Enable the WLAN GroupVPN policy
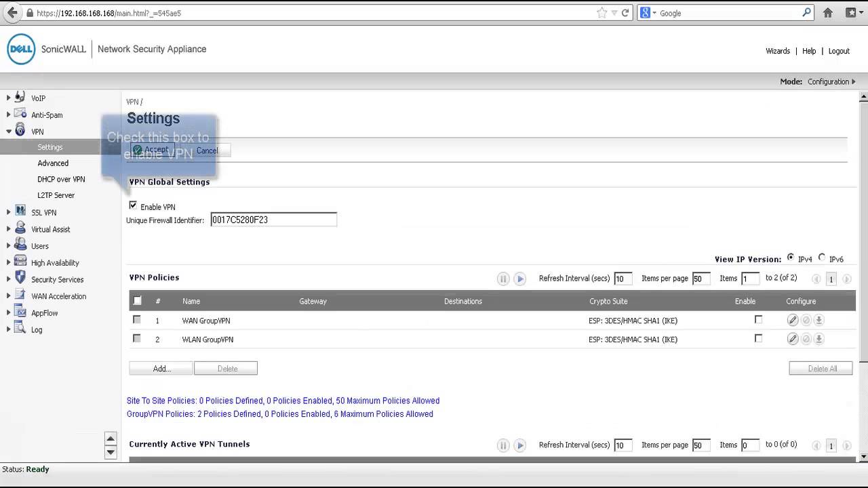Image resolution: width=868 pixels, height=488 pixels. 758,338
